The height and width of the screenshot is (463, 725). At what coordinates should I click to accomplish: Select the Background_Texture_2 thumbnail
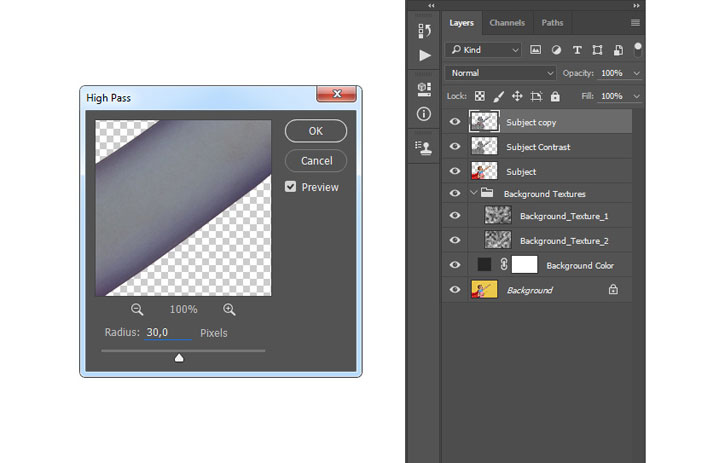498,240
